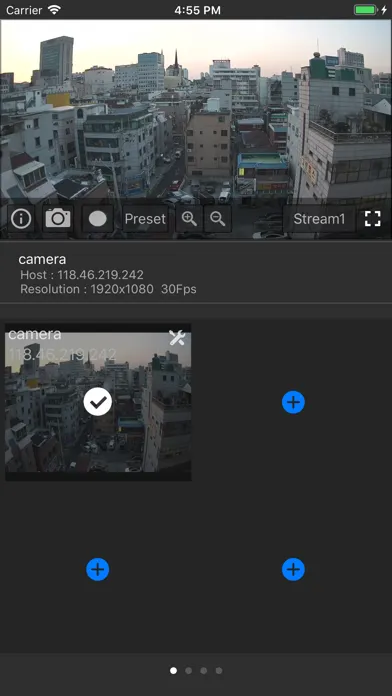
Task: Add a camera in the bottom-right slot
Action: coord(293,569)
